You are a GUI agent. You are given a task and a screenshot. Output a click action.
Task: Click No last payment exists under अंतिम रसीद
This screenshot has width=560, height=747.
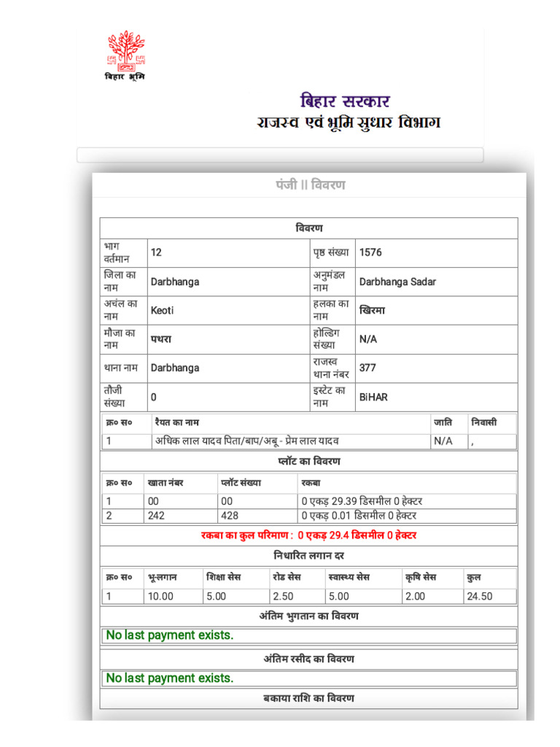[169, 678]
